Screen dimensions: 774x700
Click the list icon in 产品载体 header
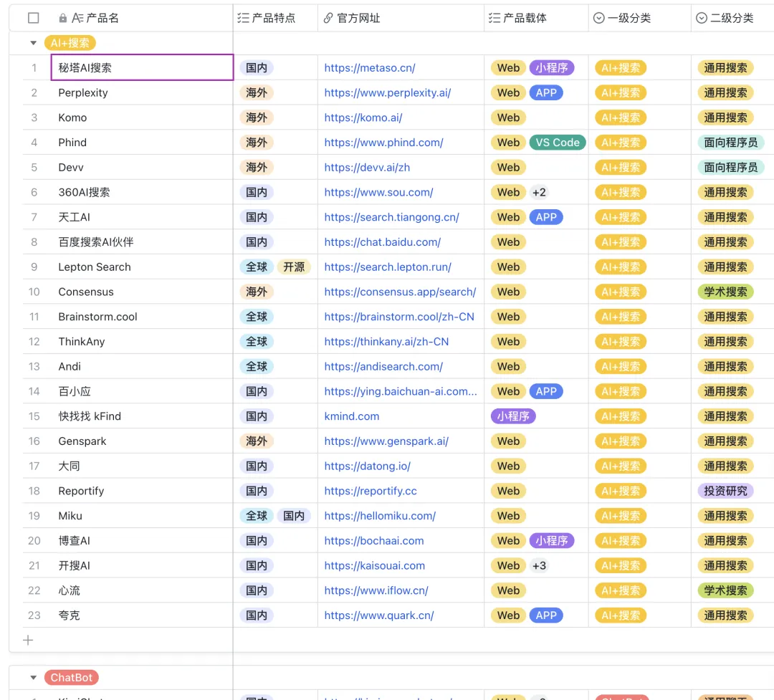click(494, 18)
